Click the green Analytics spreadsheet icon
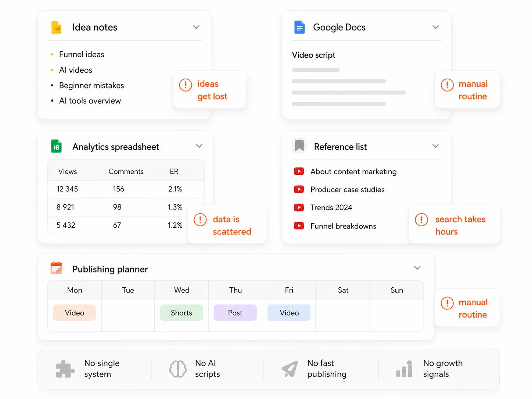This screenshot has height=399, width=532. click(56, 147)
